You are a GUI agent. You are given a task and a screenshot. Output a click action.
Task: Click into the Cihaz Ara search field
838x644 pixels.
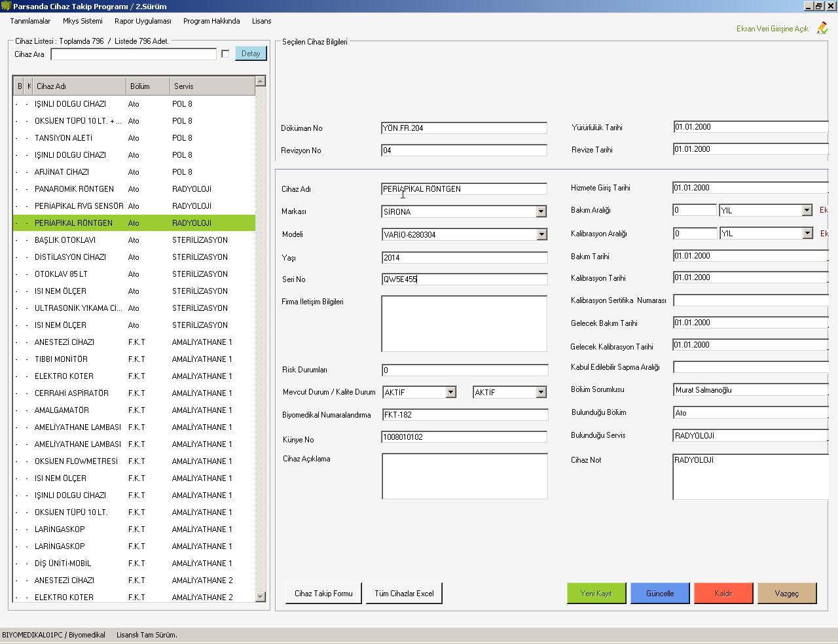pos(134,54)
